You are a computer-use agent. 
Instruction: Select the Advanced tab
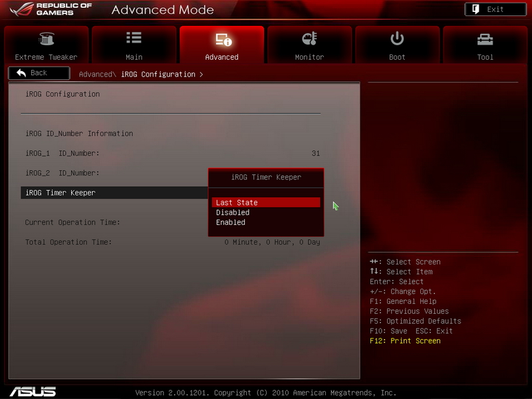pyautogui.click(x=222, y=45)
